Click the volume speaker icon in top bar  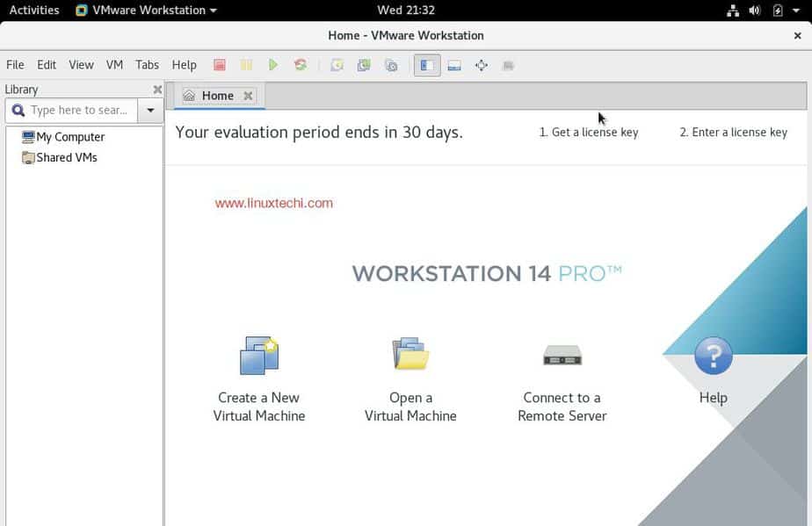click(x=755, y=11)
